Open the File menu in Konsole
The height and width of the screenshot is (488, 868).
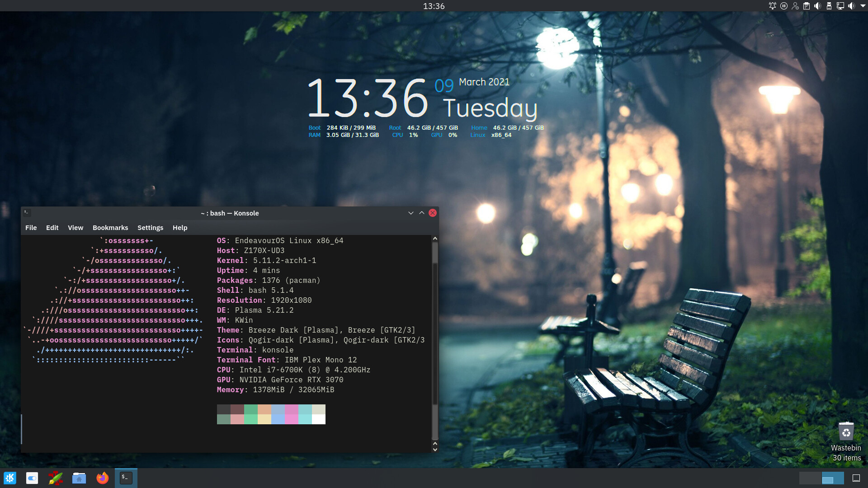pos(31,228)
